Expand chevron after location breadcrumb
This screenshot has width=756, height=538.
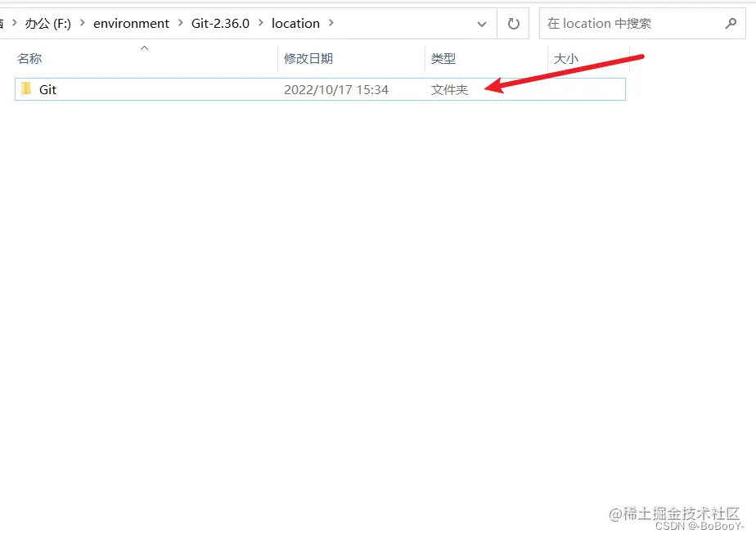(331, 23)
